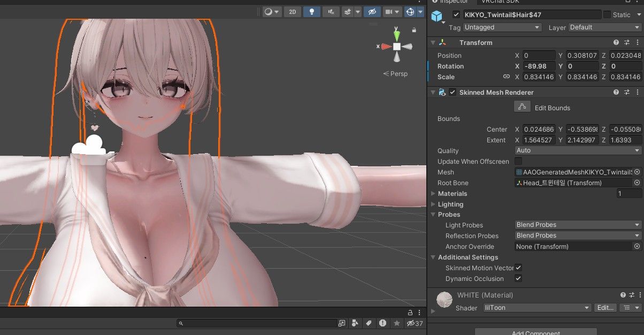Viewport: 644px width, 335px height.
Task: Open the Layer dropdown showing Default
Action: [x=604, y=27]
